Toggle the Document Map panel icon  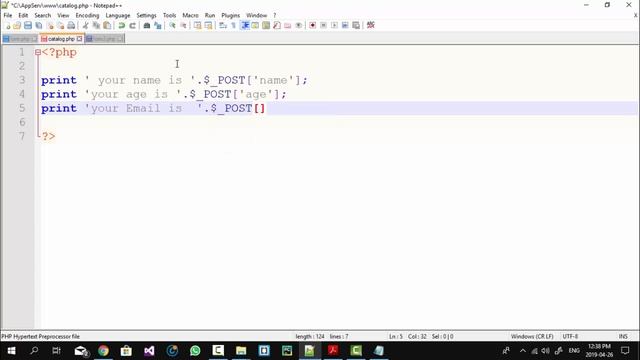pos(266,25)
